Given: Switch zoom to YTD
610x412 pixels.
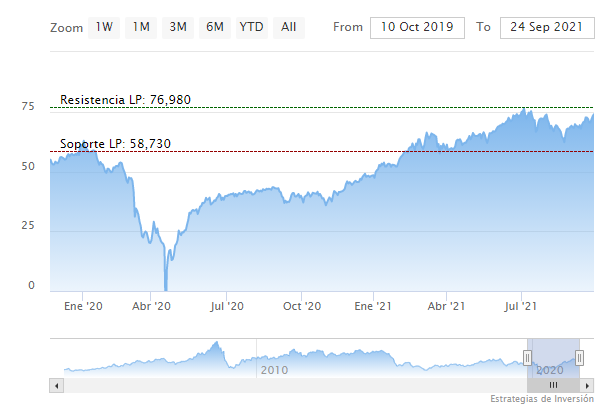Looking at the screenshot, I should point(251,27).
